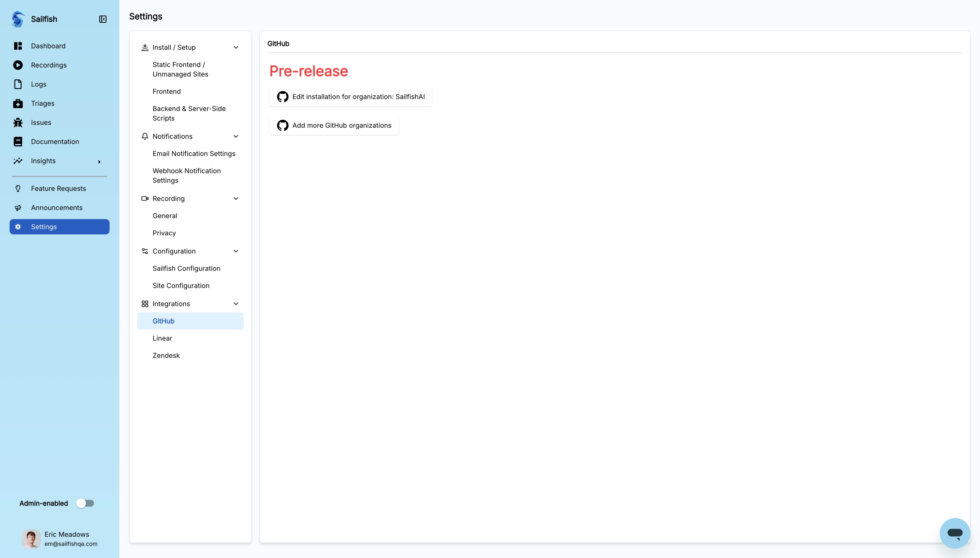Open Insights via the chart icon
The image size is (980, 558).
[18, 161]
